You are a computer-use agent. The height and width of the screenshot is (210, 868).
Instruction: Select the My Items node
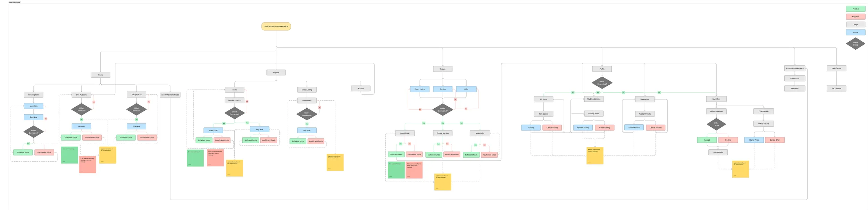[x=544, y=99]
